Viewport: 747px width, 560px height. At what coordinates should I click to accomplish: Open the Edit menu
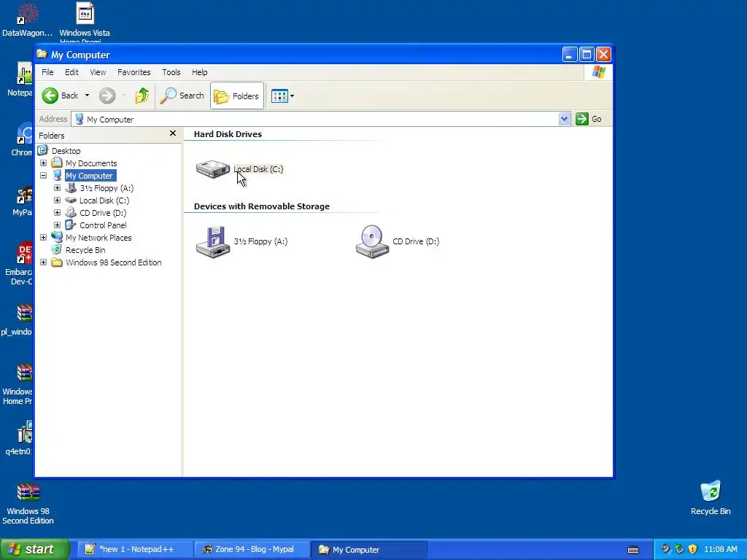coord(71,72)
